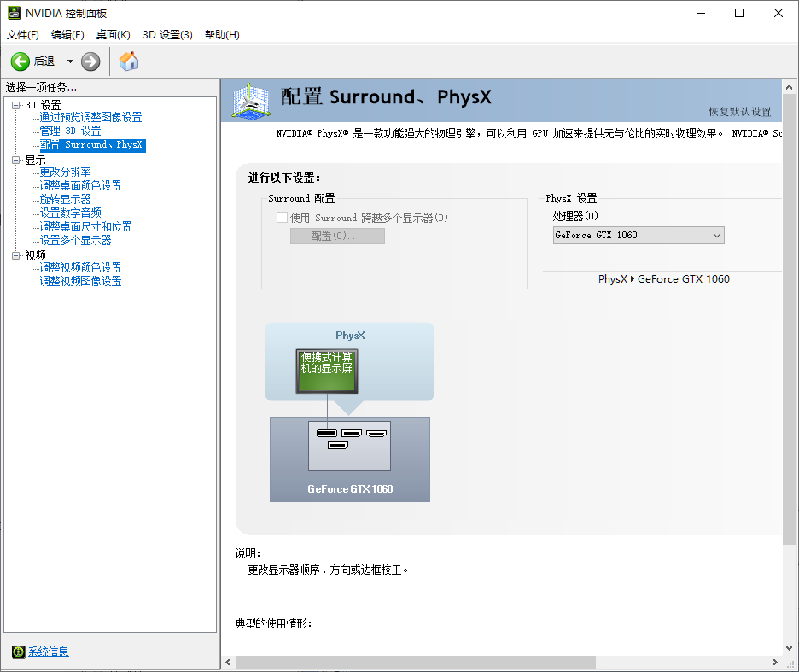The image size is (799, 672).
Task: Click the horizontal scrollbar left arrow
Action: (x=228, y=663)
